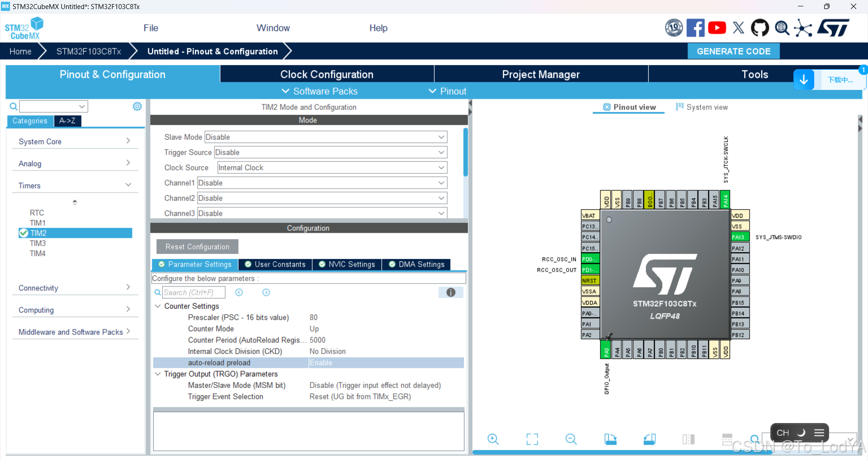Screen dimensions: 868x461
Task: Show parameter information icon
Action: [451, 292]
